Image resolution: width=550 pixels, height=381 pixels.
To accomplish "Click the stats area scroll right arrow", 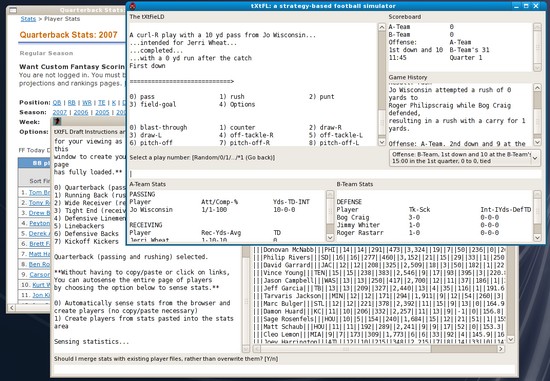I will (x=501, y=349).
